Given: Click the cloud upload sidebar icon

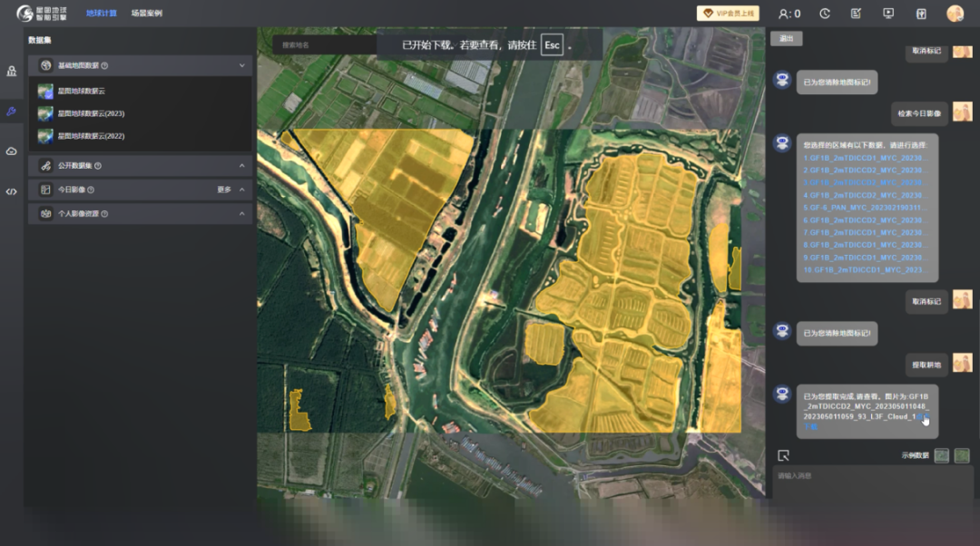Looking at the screenshot, I should [12, 151].
